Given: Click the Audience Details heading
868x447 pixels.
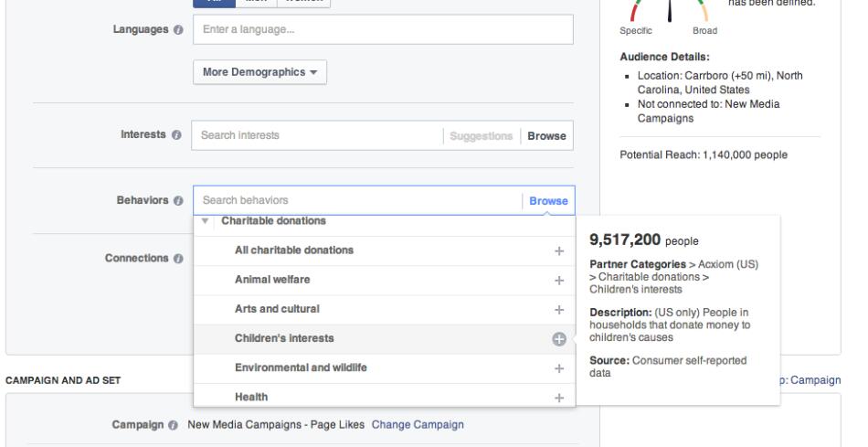Looking at the screenshot, I should pyautogui.click(x=664, y=57).
